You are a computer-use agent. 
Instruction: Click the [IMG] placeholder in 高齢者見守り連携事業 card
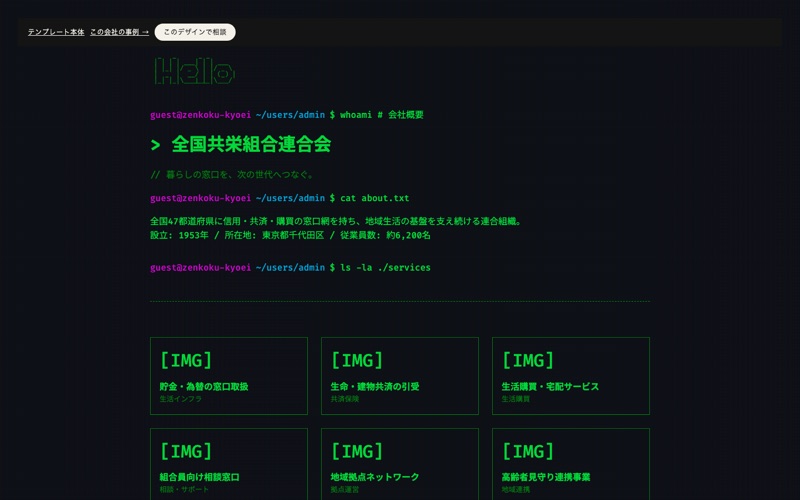pyautogui.click(x=528, y=452)
